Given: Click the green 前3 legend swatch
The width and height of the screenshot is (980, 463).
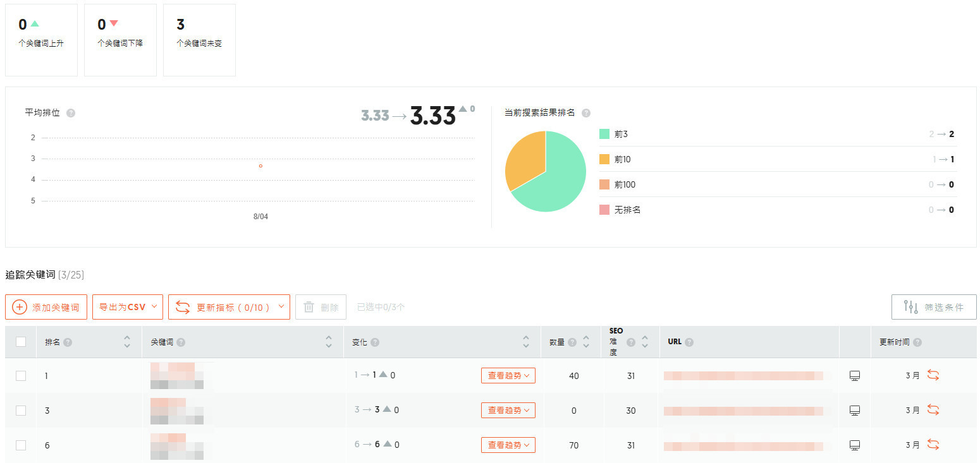Looking at the screenshot, I should pyautogui.click(x=604, y=134).
